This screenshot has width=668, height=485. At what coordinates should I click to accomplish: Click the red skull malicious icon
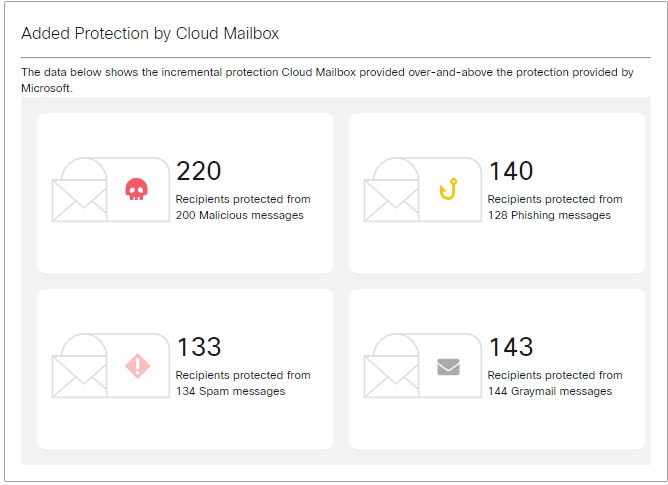point(136,189)
